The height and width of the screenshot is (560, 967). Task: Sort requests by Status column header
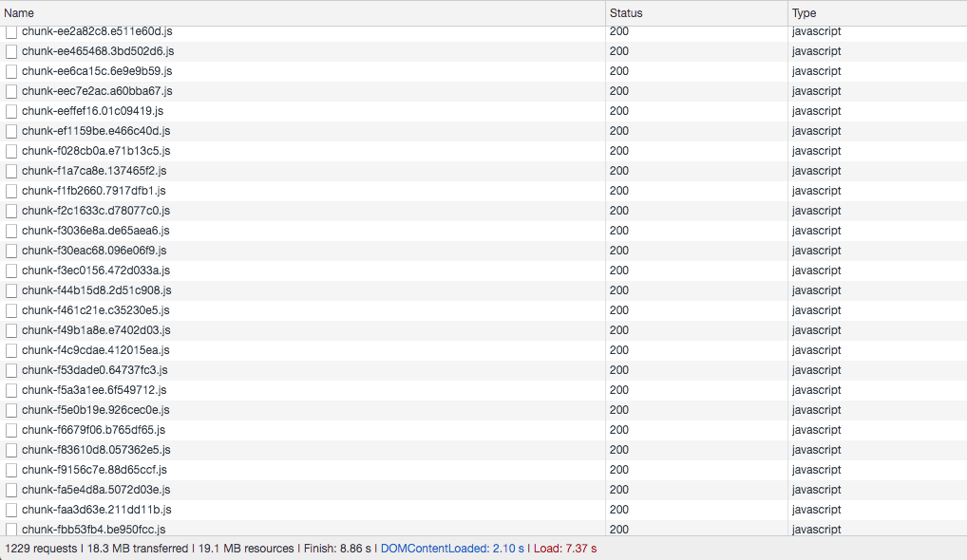696,13
